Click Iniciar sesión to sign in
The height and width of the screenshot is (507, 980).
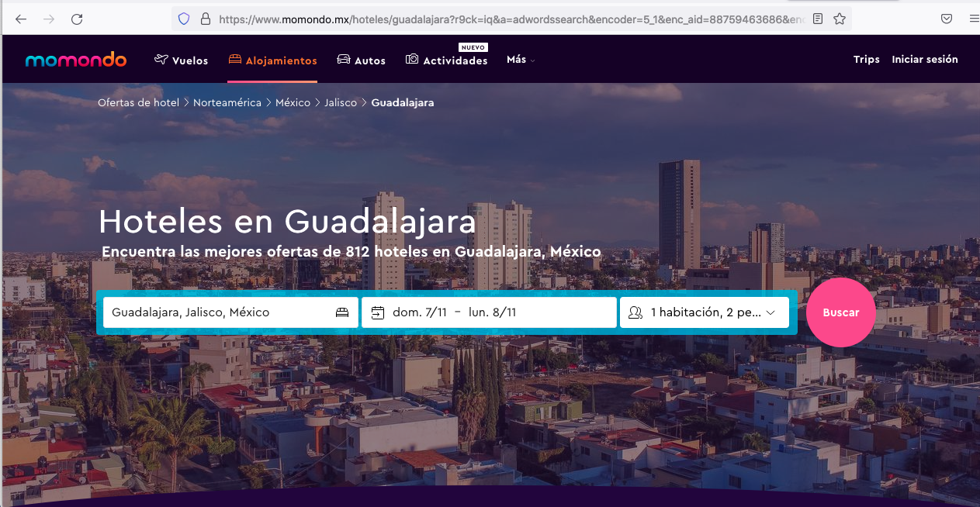click(925, 60)
